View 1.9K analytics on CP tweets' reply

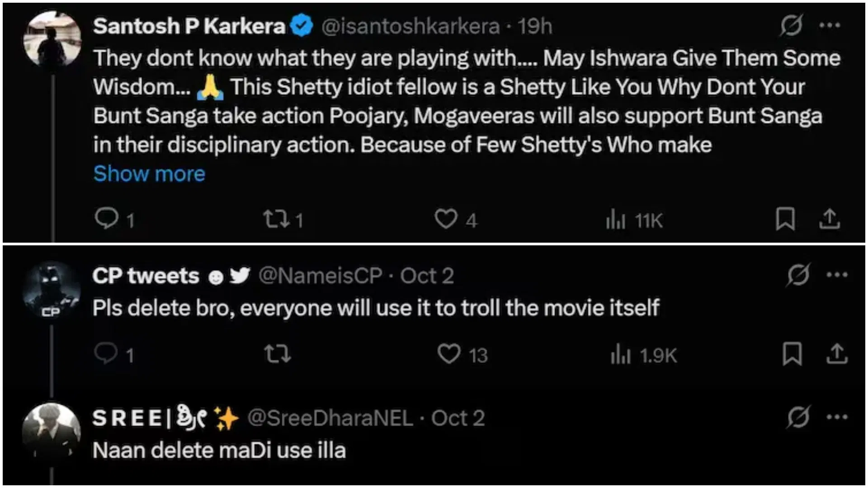[620, 355]
